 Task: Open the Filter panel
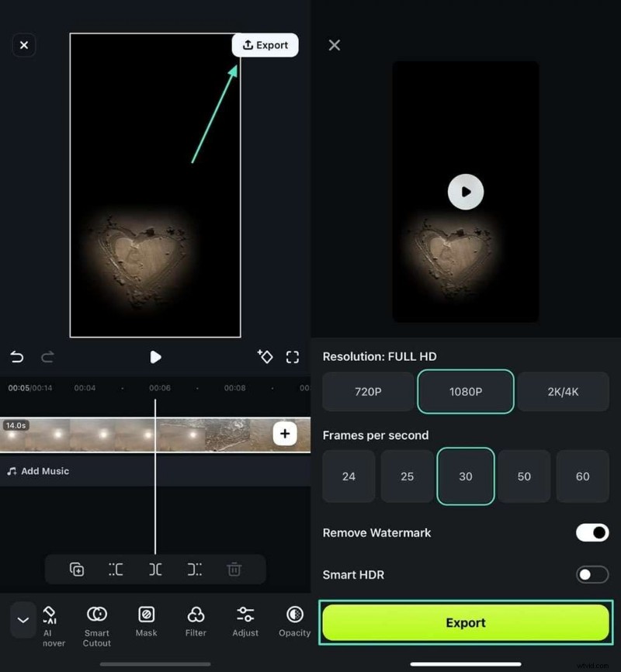coord(195,621)
